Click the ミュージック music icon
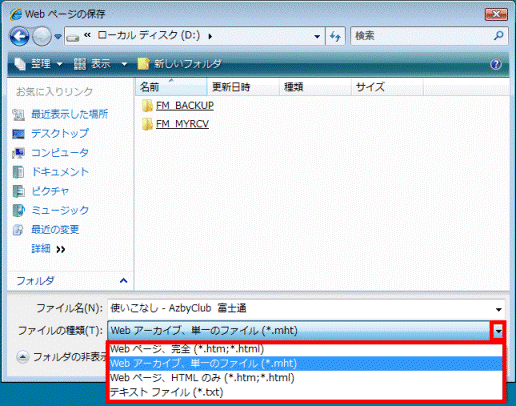This screenshot has height=406, width=516. [19, 211]
